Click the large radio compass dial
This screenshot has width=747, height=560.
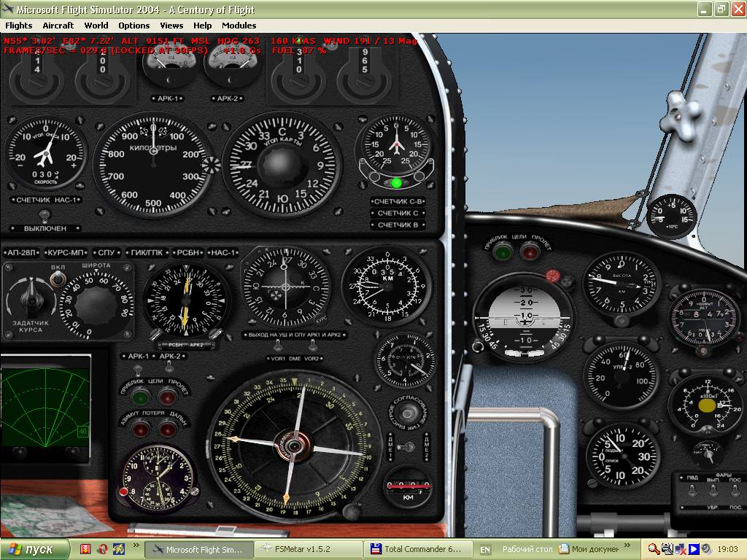coord(293,446)
